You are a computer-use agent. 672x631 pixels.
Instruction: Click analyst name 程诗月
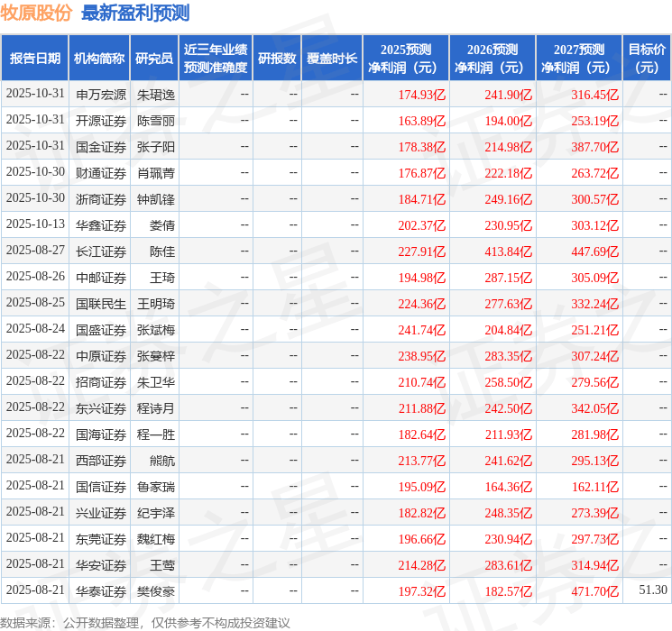coord(156,408)
